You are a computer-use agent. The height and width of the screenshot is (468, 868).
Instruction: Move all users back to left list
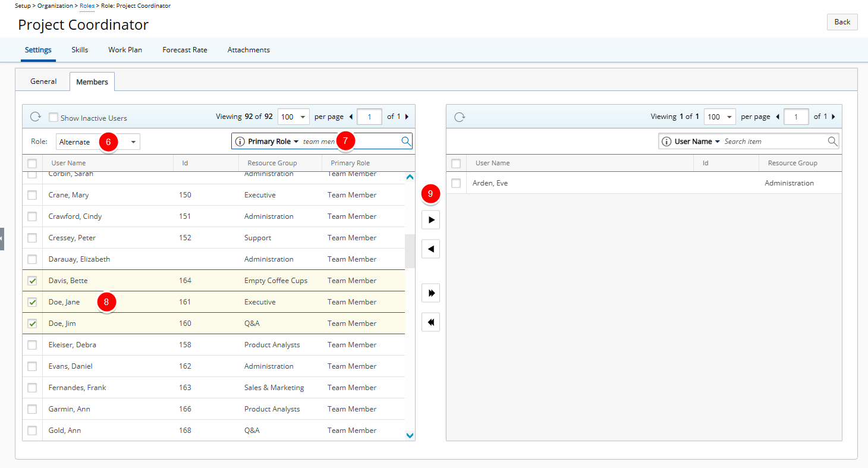pos(431,322)
